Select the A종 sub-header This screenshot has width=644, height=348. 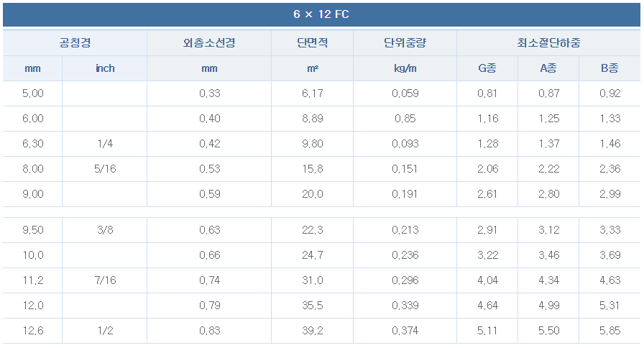(x=548, y=68)
